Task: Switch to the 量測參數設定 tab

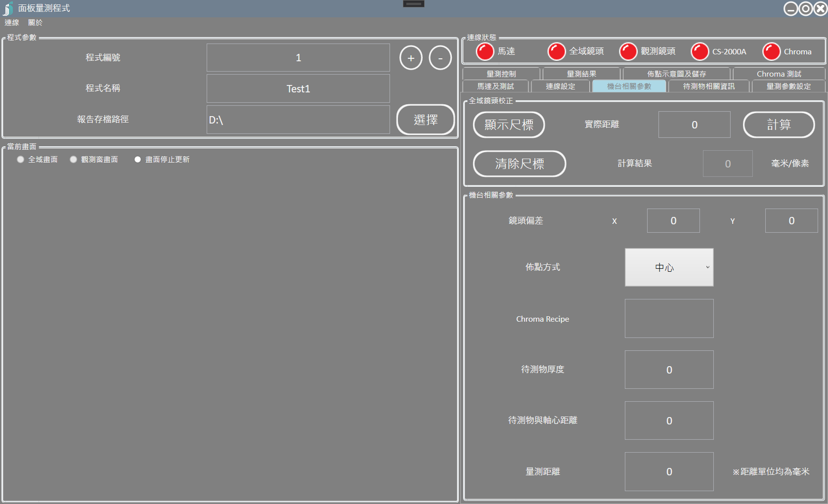Action: (x=788, y=86)
